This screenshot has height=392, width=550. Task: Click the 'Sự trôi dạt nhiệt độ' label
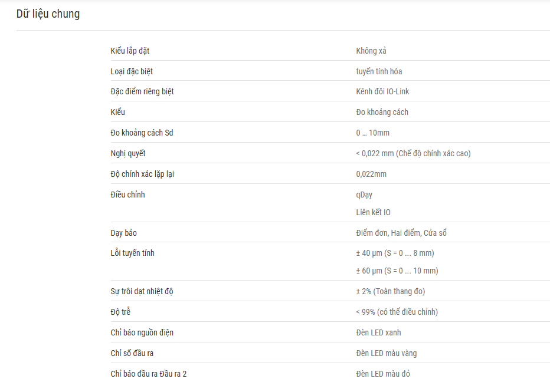point(142,291)
